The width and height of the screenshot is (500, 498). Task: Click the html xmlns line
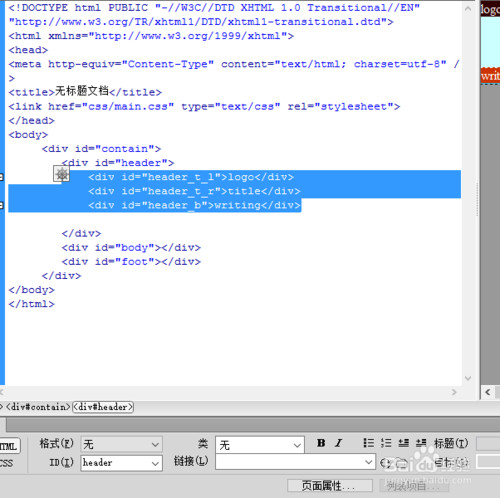[151, 36]
